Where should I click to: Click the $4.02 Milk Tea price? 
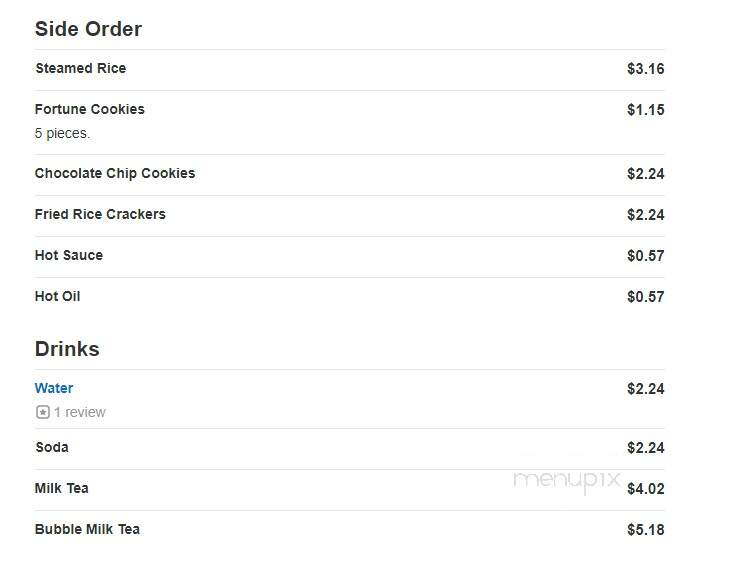(646, 489)
